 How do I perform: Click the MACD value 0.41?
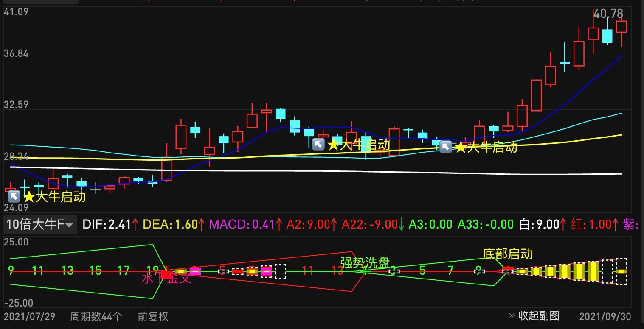[x=264, y=224]
